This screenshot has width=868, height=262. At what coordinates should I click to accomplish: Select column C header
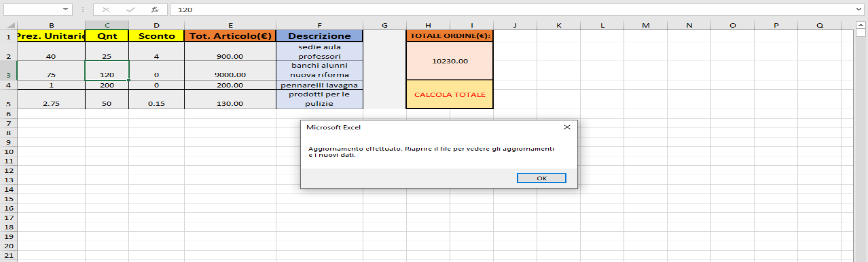(107, 25)
